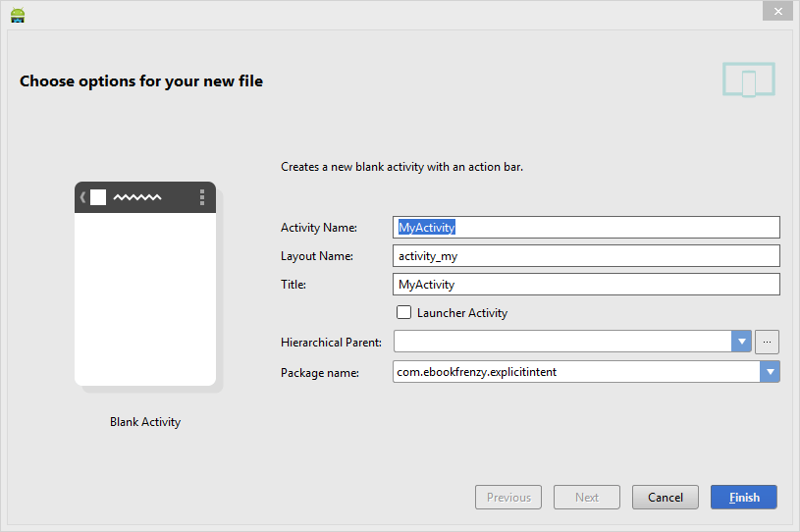Click the Layout Name field containing activity_my
This screenshot has height=532, width=800.
pyautogui.click(x=586, y=256)
